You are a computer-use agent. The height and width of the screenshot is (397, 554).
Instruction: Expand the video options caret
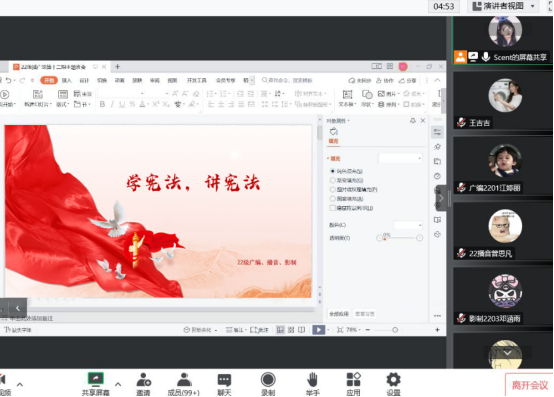point(20,384)
